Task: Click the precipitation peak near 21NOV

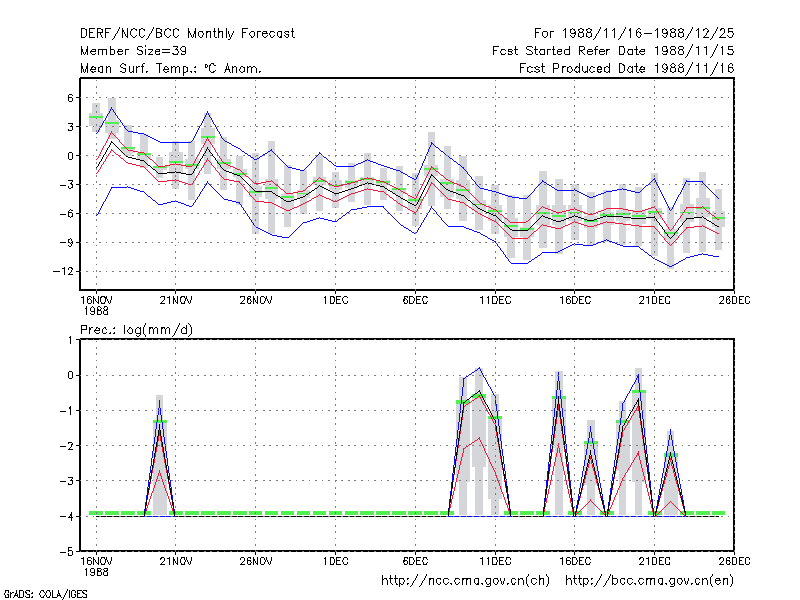Action: [x=160, y=401]
